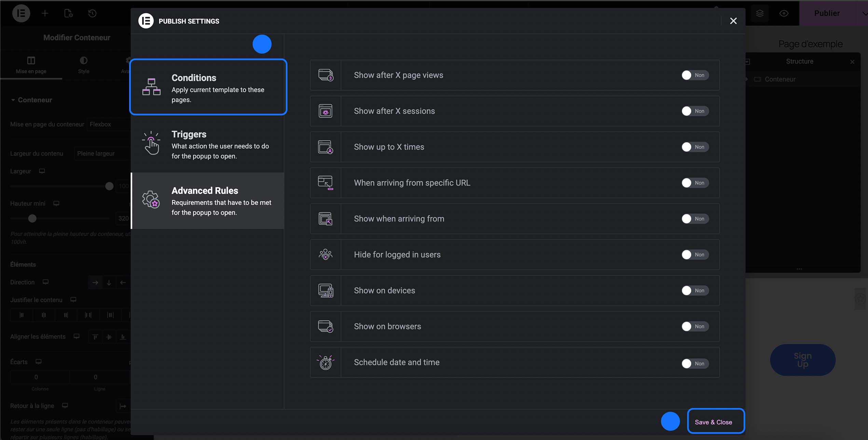Open the structure layers icon
The width and height of the screenshot is (868, 440).
coord(760,13)
